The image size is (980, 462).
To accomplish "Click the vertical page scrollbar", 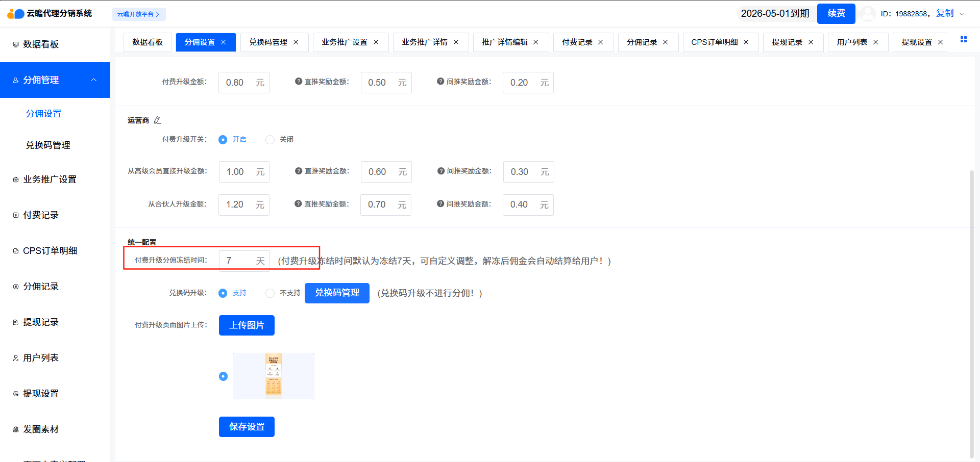I will click(972, 314).
